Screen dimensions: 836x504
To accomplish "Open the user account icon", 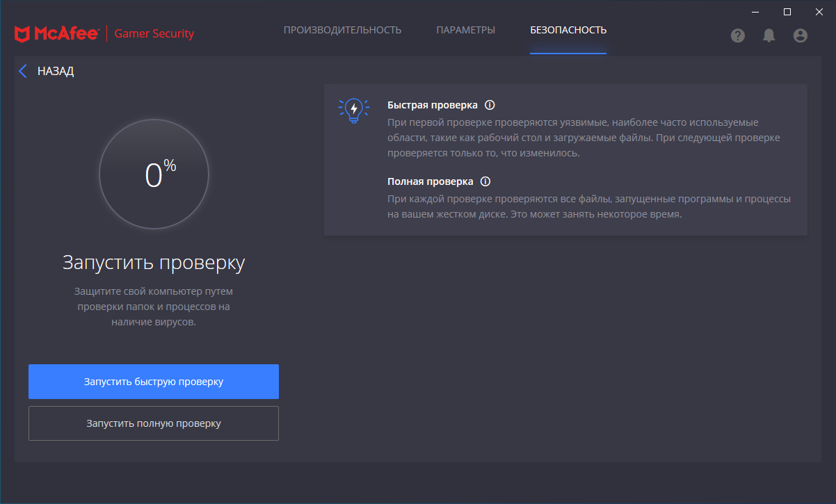I will click(x=801, y=35).
